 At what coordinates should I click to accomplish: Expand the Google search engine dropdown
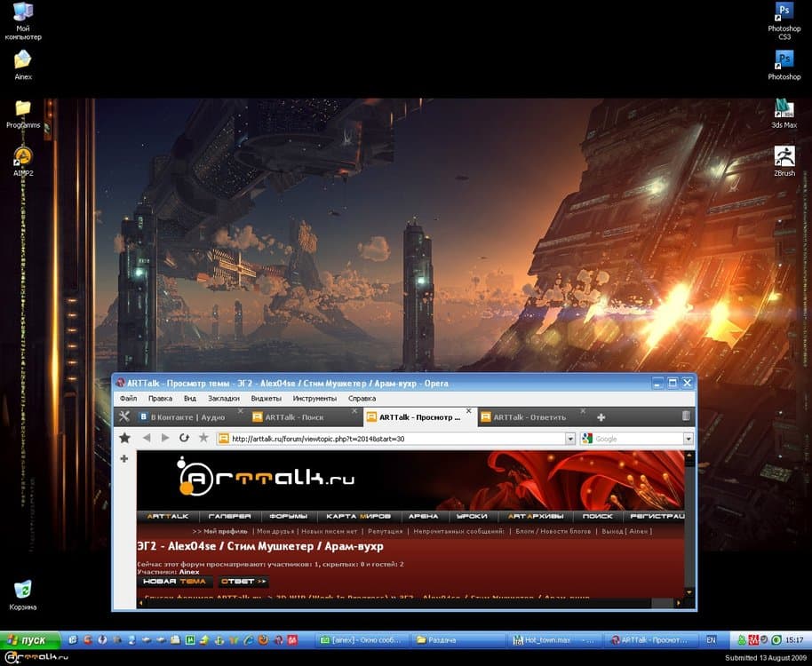tap(688, 439)
